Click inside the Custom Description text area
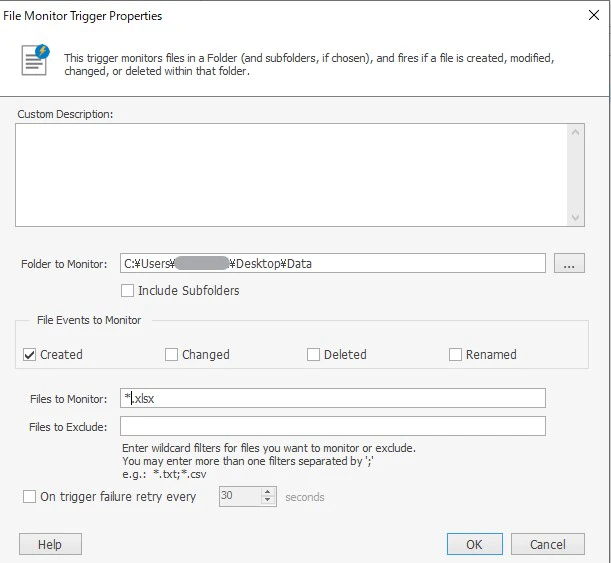Screen dimensions: 611x563 tap(291, 175)
